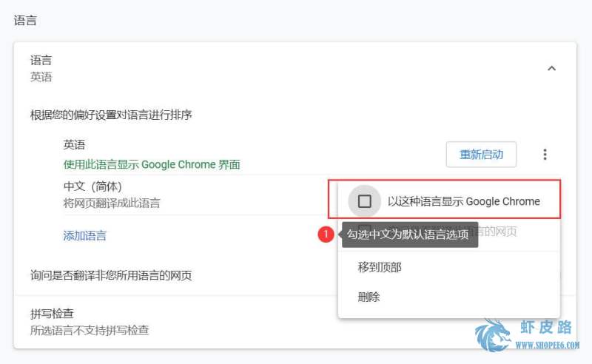
Task: Click the 语言 card header title
Action: [x=41, y=60]
